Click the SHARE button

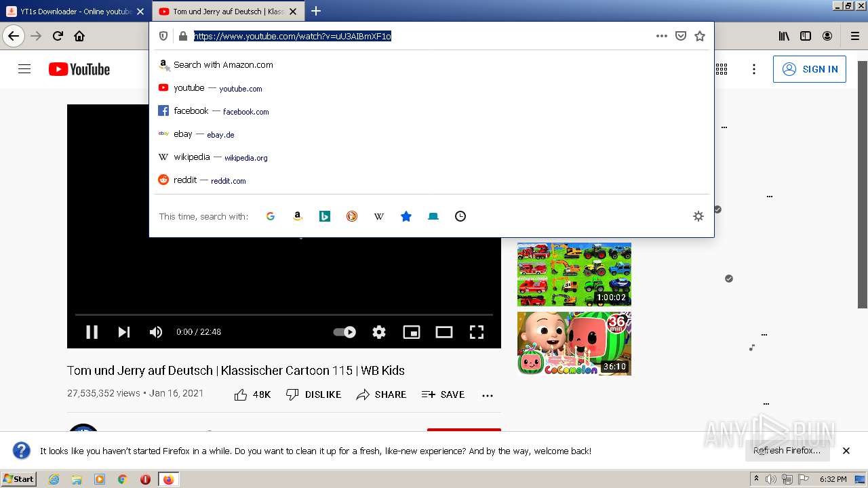pyautogui.click(x=381, y=394)
